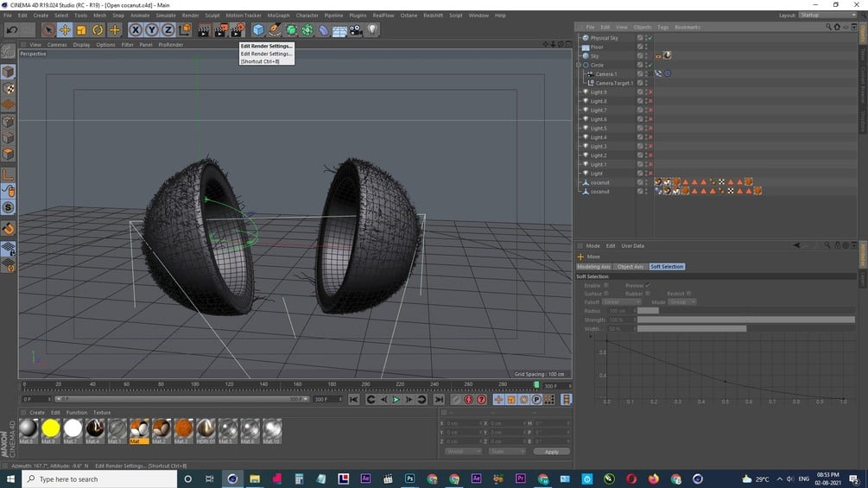The width and height of the screenshot is (868, 488).
Task: Activate the Rotate tool
Action: click(x=98, y=30)
